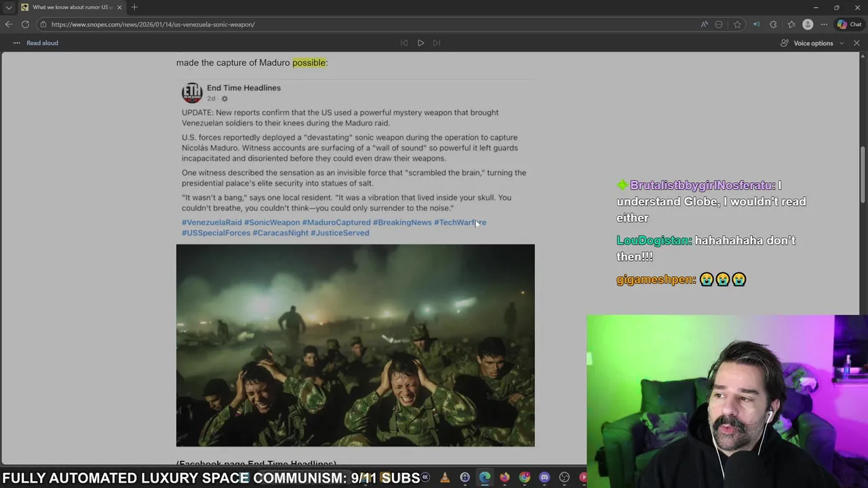Open the #BreakingNews hashtag
The height and width of the screenshot is (488, 868).
[402, 222]
